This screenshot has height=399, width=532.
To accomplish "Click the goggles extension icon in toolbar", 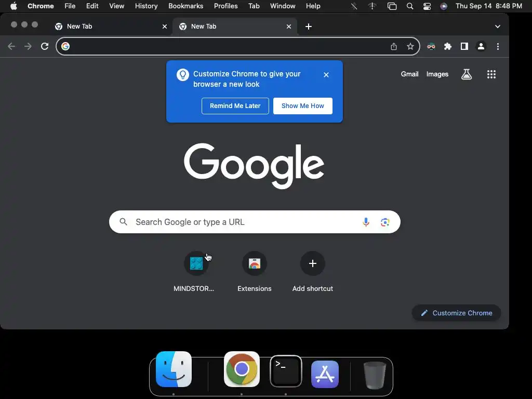I will click(431, 46).
